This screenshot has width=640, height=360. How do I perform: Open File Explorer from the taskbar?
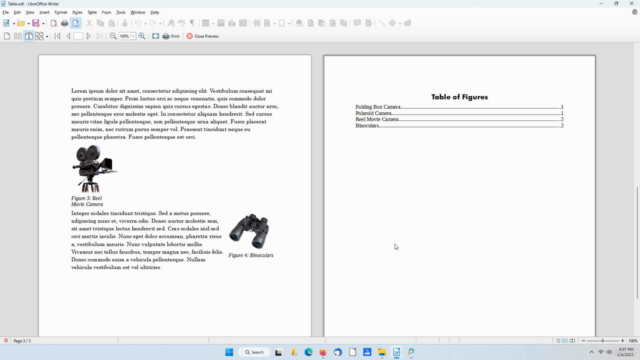click(x=382, y=352)
